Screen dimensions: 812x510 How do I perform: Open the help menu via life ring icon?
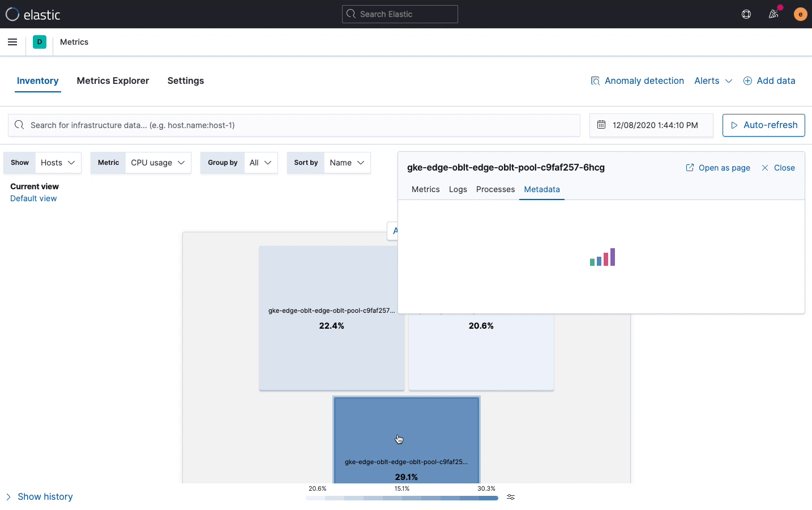pos(746,14)
